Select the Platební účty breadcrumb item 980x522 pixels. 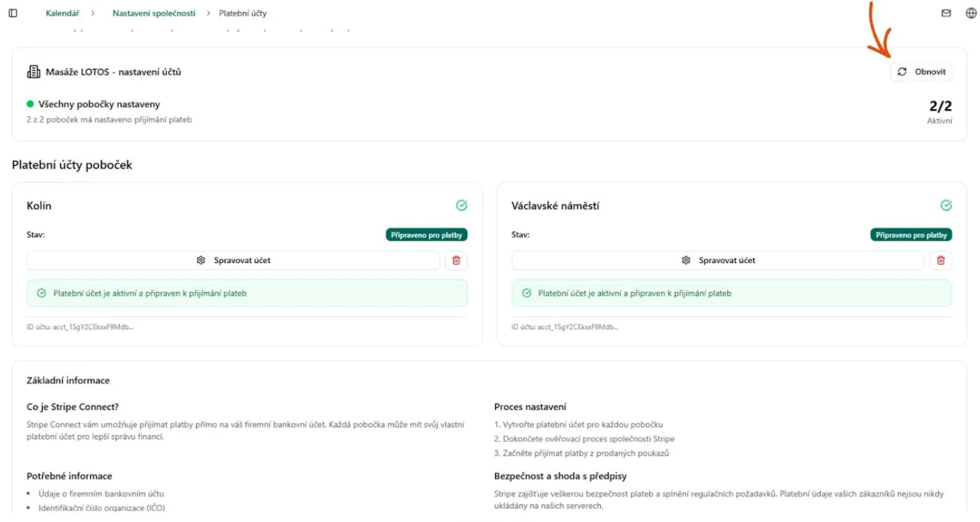pyautogui.click(x=243, y=13)
